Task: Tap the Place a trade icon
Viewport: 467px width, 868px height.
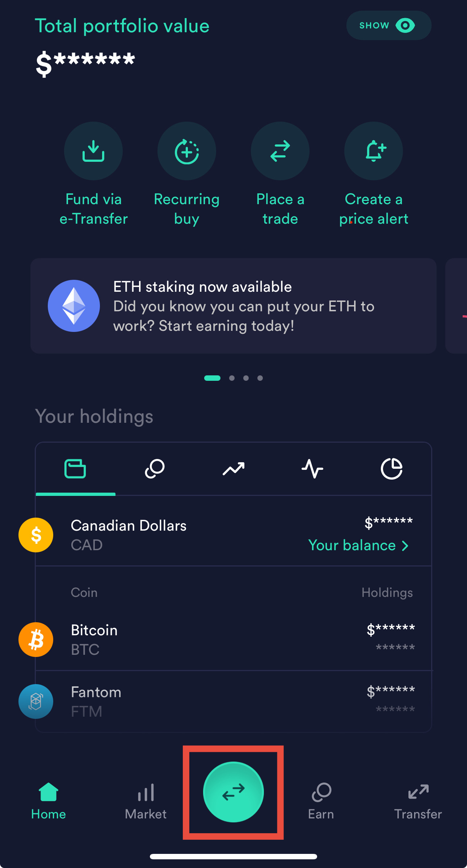Action: [280, 151]
